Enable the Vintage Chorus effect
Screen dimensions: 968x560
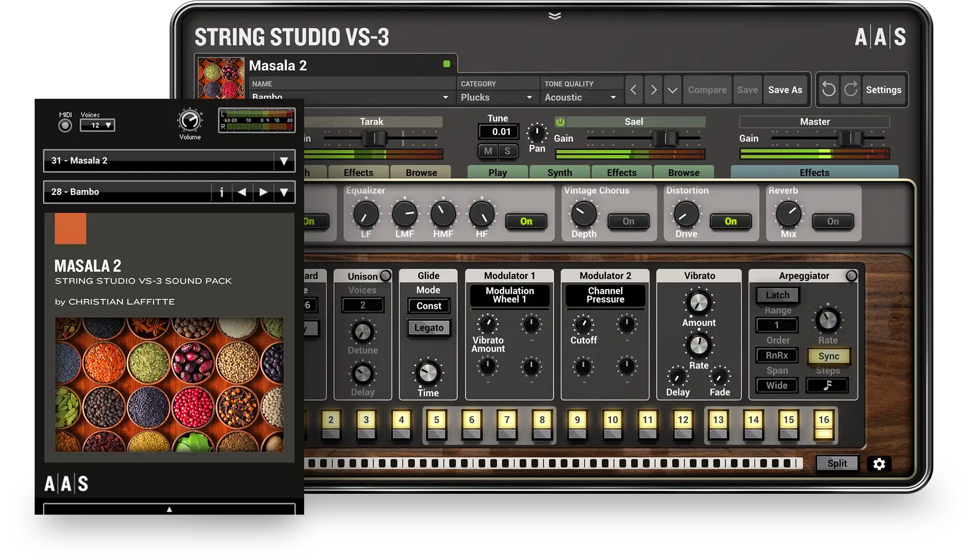click(x=628, y=221)
